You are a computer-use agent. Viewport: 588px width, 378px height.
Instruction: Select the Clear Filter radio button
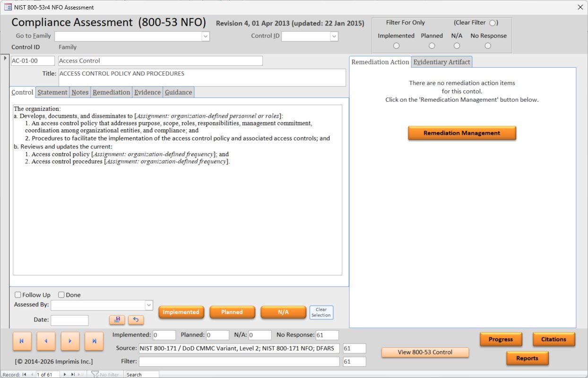[x=492, y=23]
